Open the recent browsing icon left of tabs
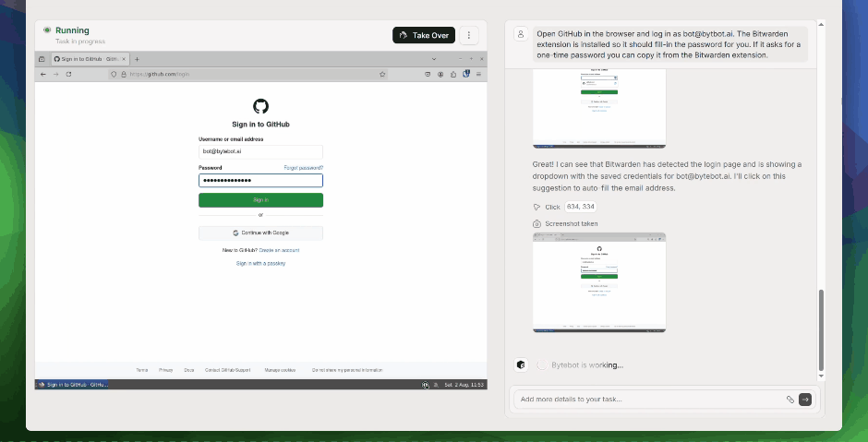This screenshot has width=868, height=442. [42, 59]
